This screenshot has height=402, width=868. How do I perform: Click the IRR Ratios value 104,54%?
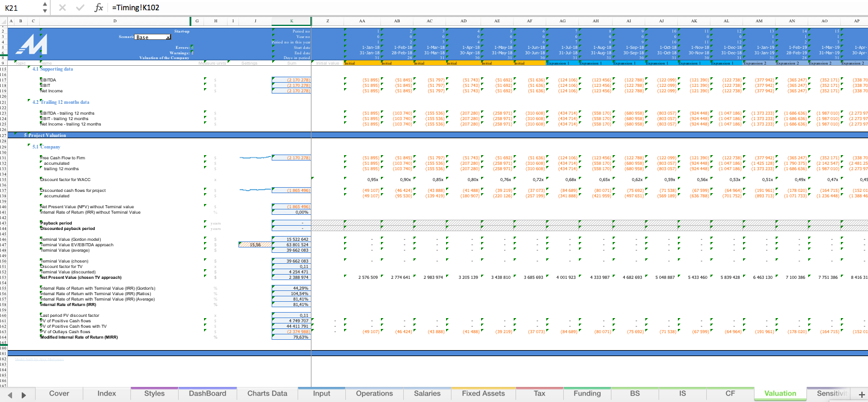[292, 294]
